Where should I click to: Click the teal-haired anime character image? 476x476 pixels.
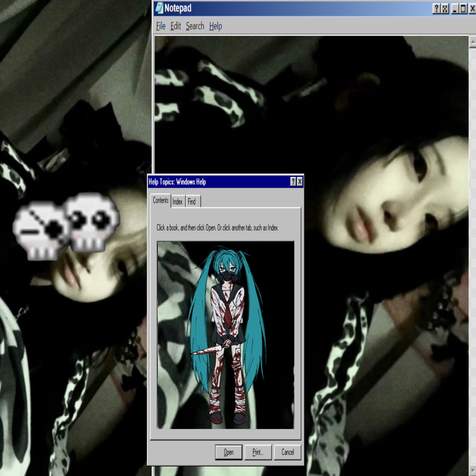(225, 335)
